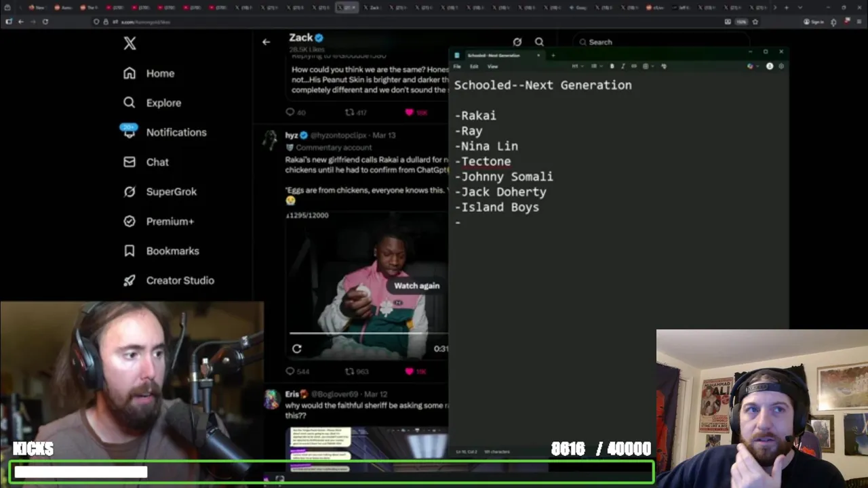
Task: Go back using X page back arrow
Action: 266,42
